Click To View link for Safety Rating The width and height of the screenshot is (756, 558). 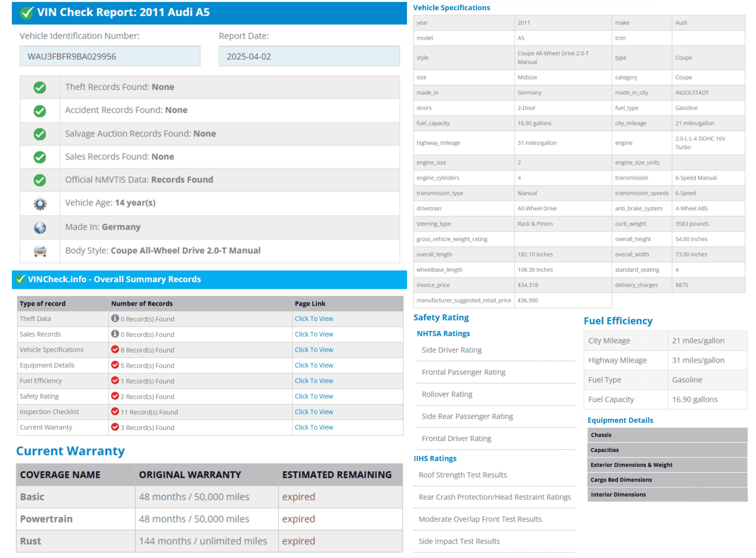click(x=314, y=397)
